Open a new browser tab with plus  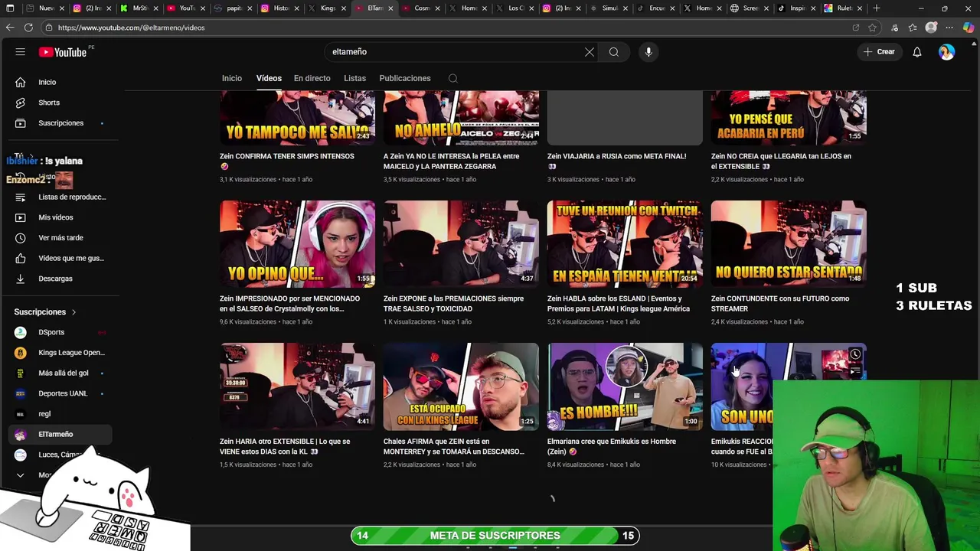coord(877,8)
